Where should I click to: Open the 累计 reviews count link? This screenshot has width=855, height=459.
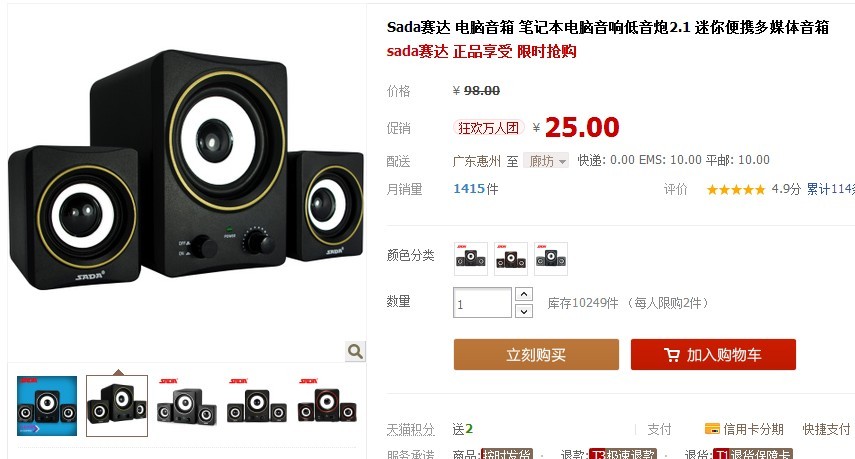click(830, 189)
